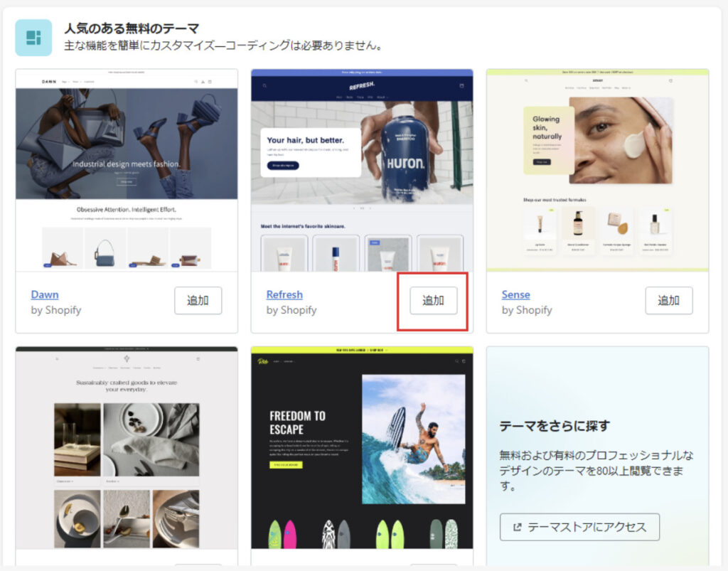Add the Sense theme via 追加

[668, 301]
